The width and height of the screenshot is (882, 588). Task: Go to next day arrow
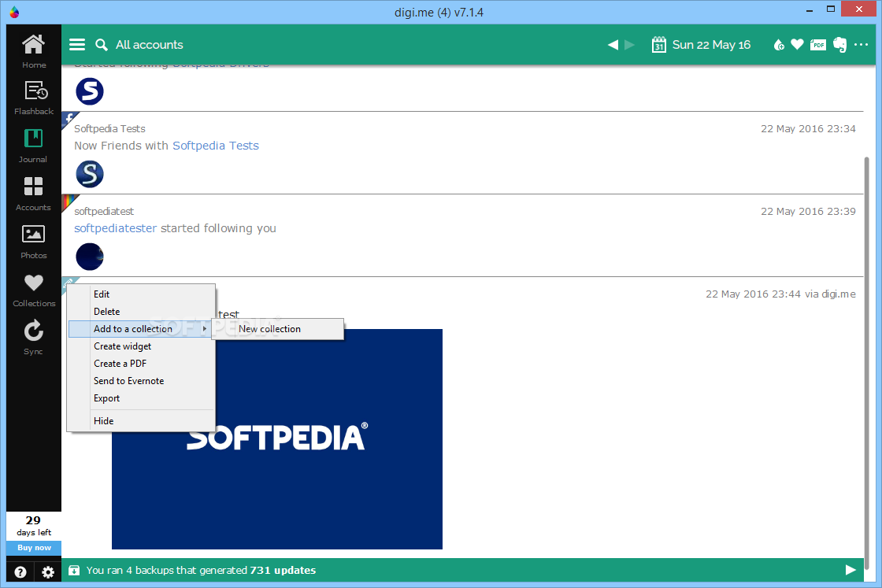(629, 45)
